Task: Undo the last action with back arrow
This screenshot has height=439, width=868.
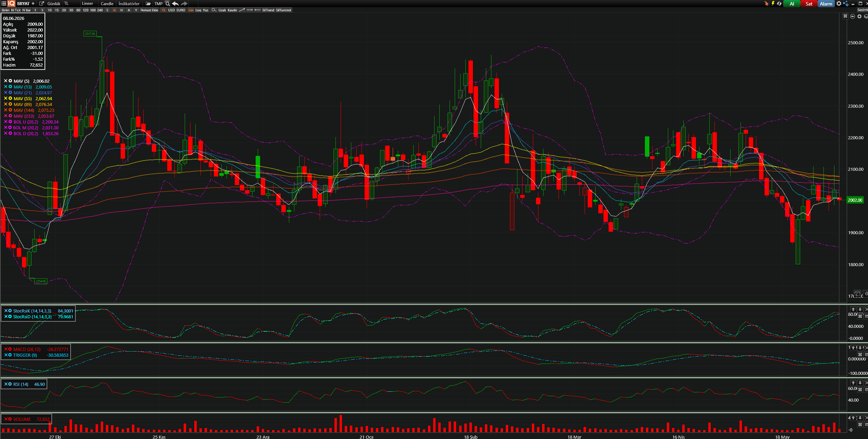Action: coord(175,3)
